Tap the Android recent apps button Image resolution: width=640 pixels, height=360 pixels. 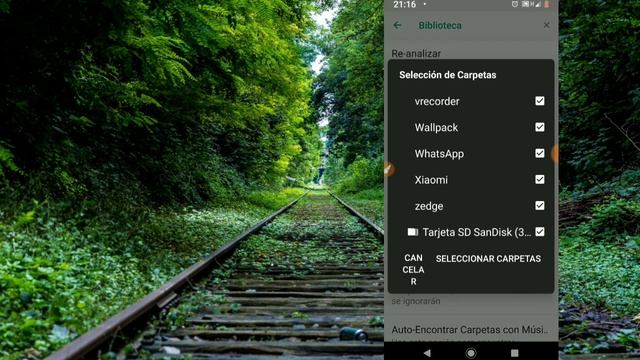point(514,353)
